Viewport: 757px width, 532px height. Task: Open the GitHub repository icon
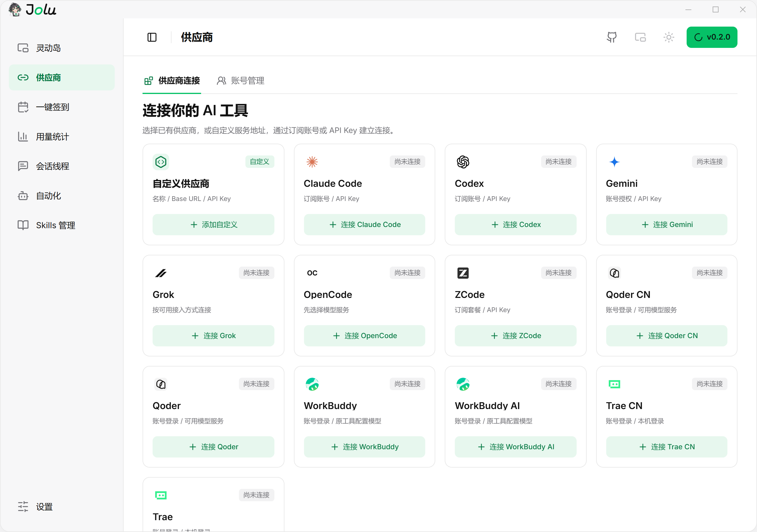(x=612, y=37)
